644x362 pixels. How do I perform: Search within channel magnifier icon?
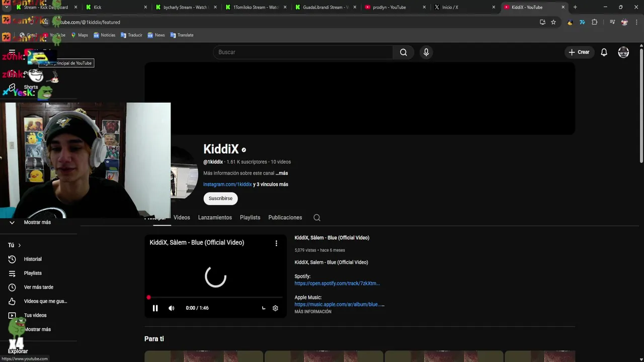(317, 218)
